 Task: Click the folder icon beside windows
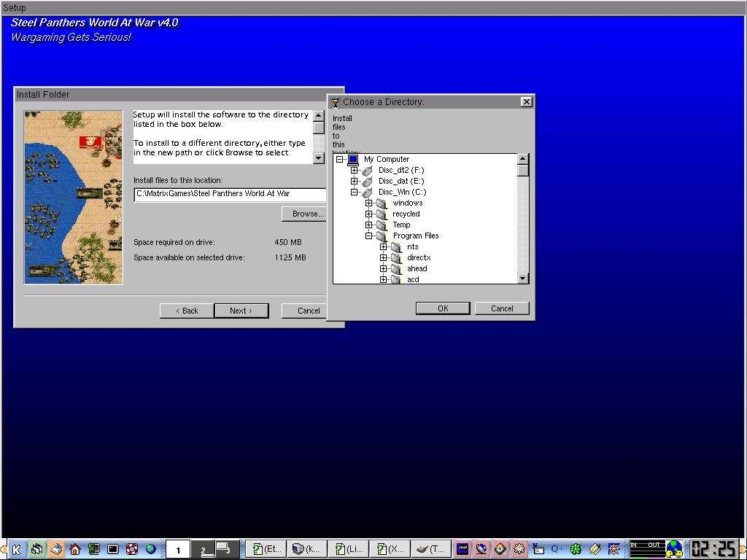pos(382,203)
